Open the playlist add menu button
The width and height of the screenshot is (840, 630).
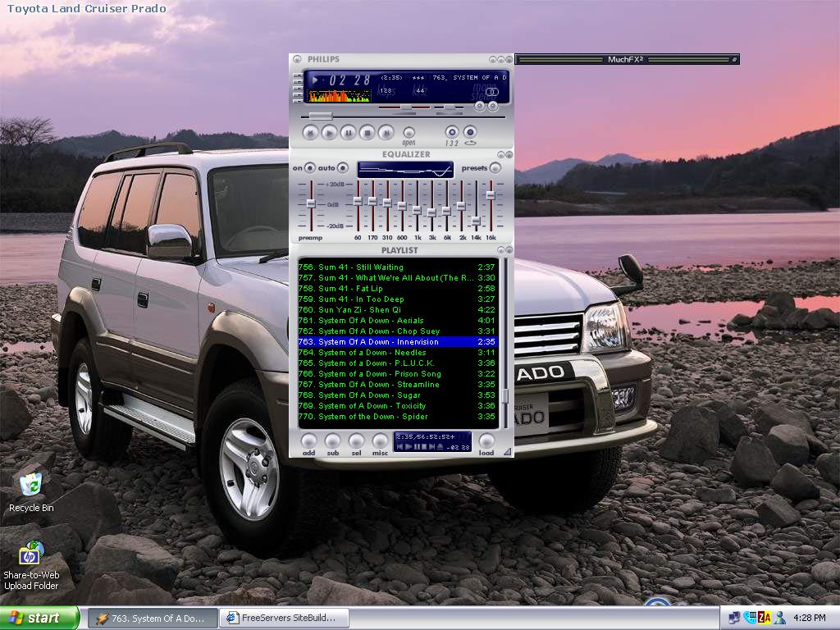[308, 441]
